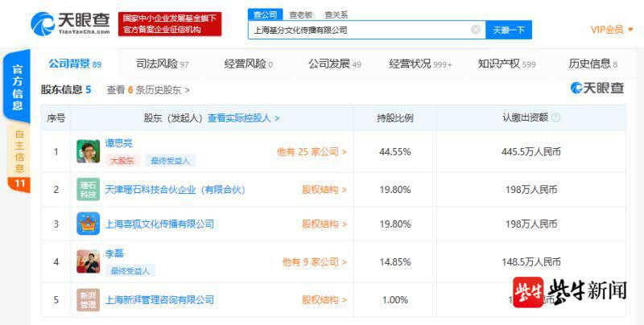Open 股权结构 for 天津珊石科技

click(x=324, y=190)
